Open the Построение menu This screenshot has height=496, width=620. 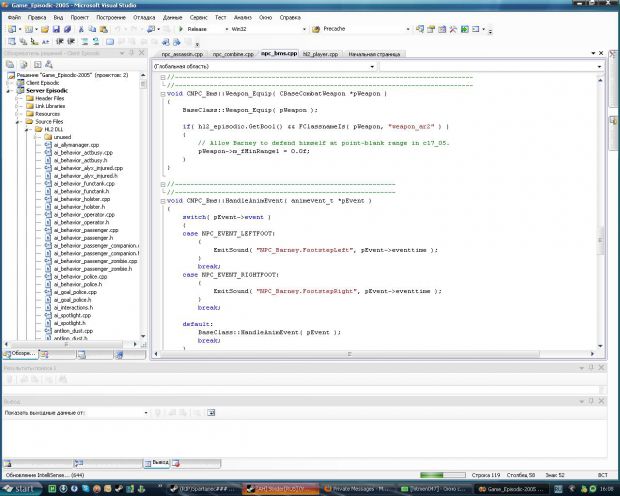(x=111, y=17)
